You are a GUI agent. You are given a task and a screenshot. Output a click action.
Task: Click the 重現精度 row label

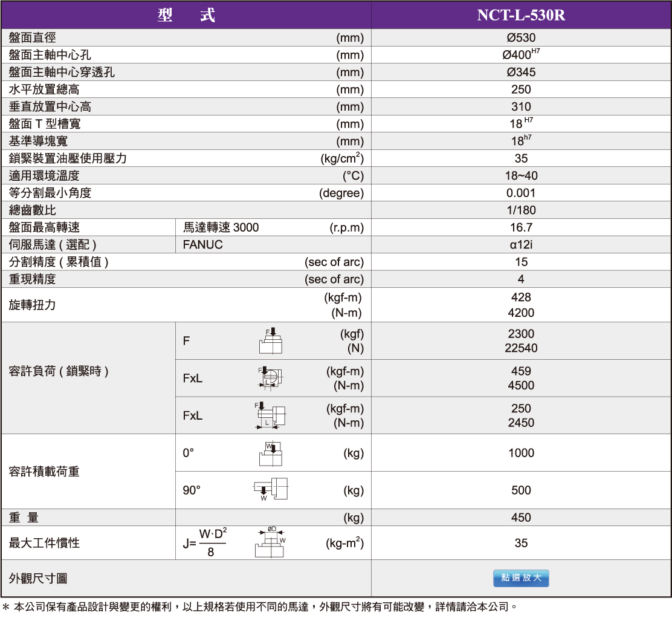point(33,279)
